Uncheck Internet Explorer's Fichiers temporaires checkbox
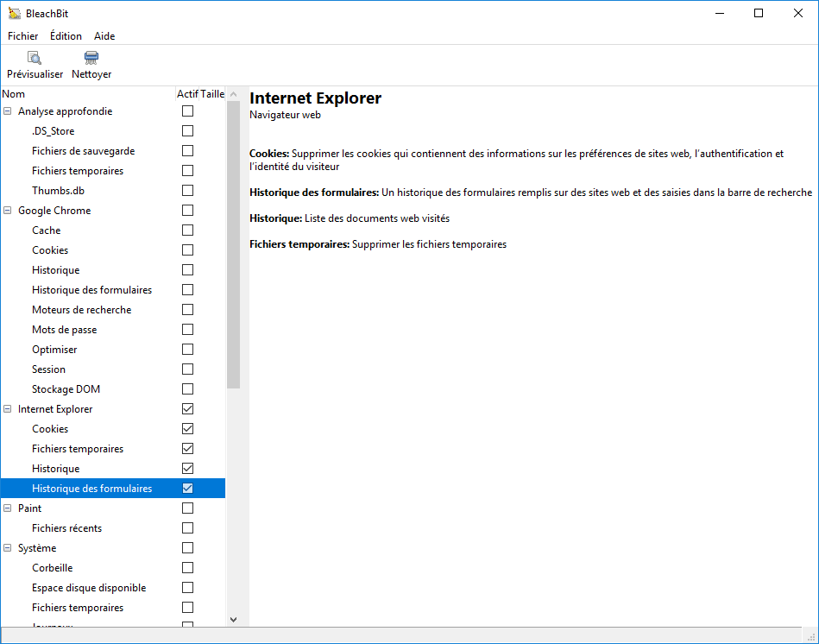 click(x=187, y=449)
